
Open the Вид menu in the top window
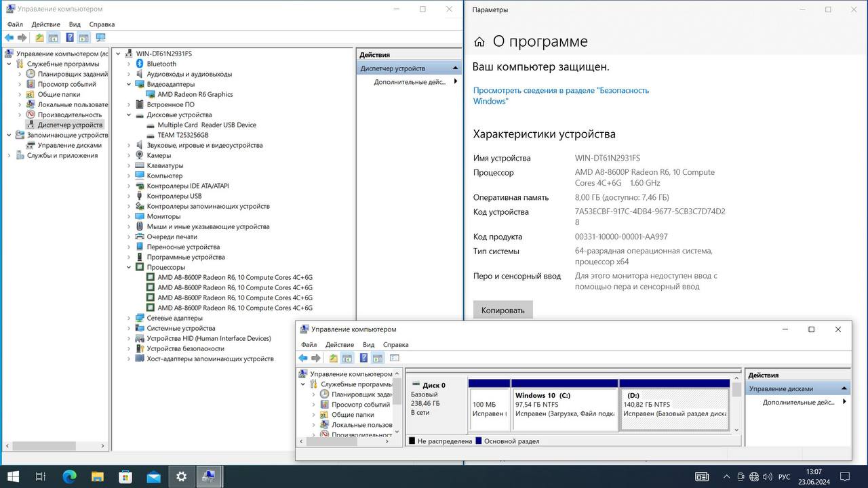[x=75, y=24]
